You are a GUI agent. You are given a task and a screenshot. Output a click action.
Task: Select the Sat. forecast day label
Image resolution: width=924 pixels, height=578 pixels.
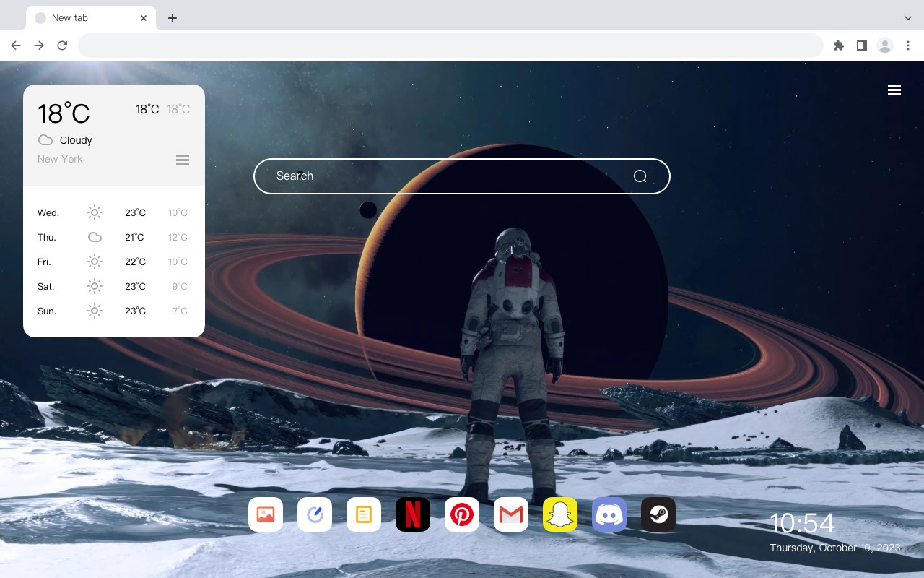point(46,286)
